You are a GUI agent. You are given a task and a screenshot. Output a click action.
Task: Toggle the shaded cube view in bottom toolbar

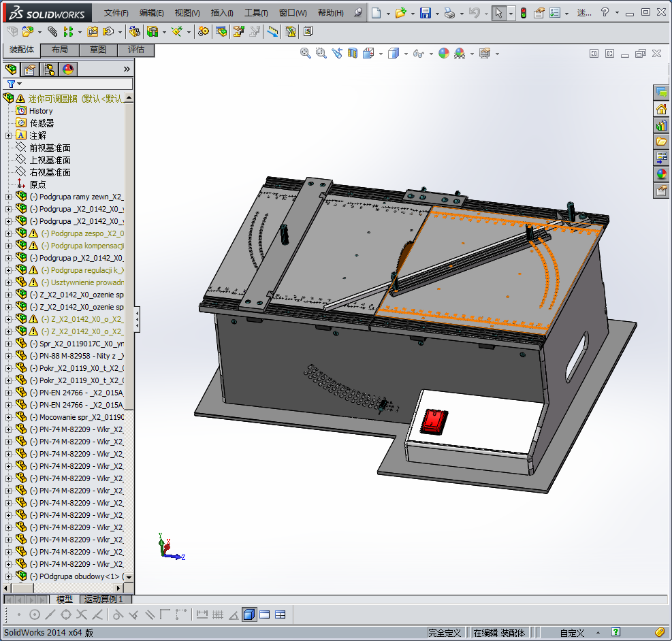point(249,614)
